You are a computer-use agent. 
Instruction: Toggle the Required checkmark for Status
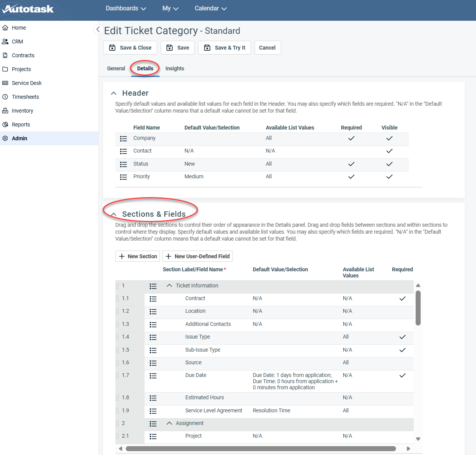(351, 164)
